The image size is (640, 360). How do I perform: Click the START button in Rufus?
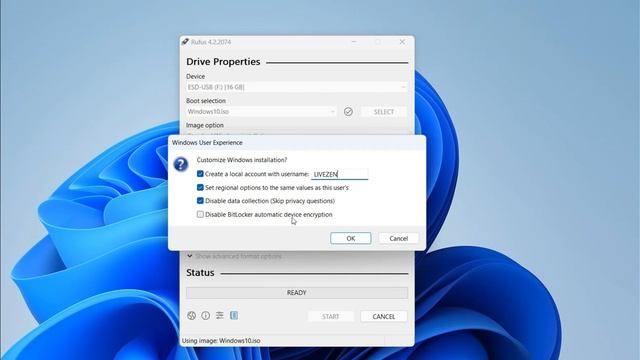coord(331,316)
